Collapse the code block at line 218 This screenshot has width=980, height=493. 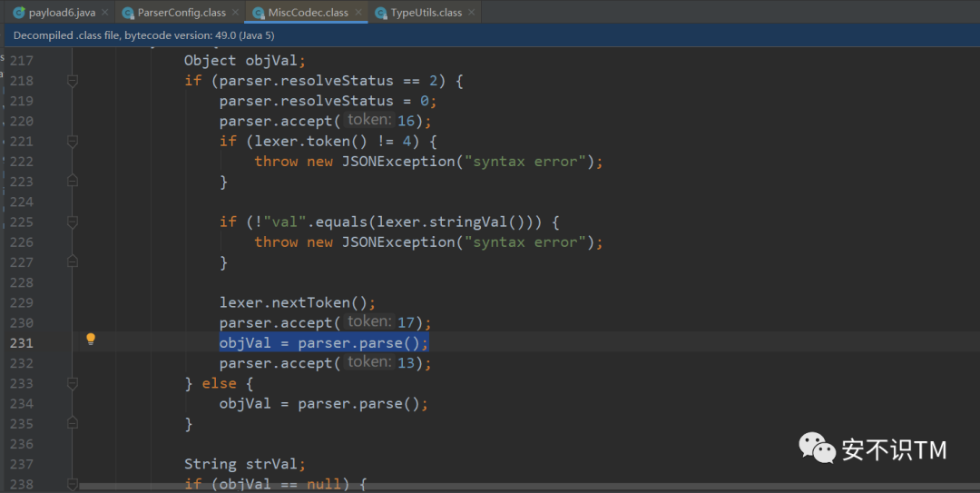click(x=73, y=81)
